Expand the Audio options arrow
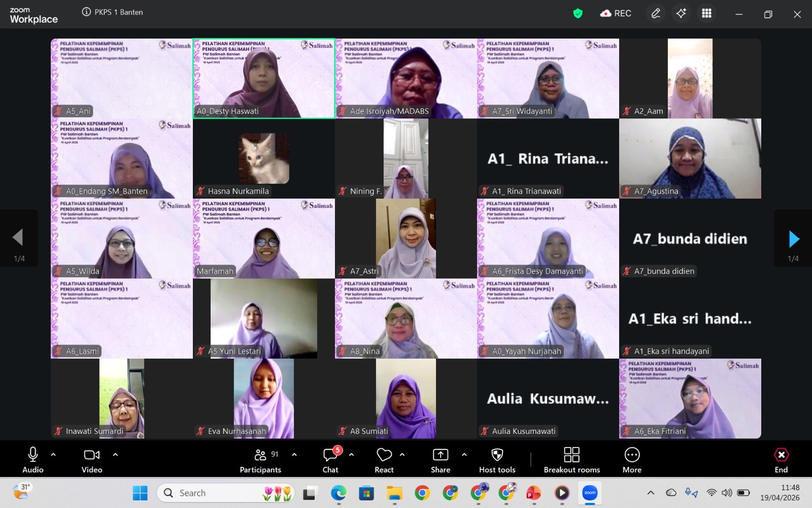Image resolution: width=812 pixels, height=508 pixels. [53, 455]
